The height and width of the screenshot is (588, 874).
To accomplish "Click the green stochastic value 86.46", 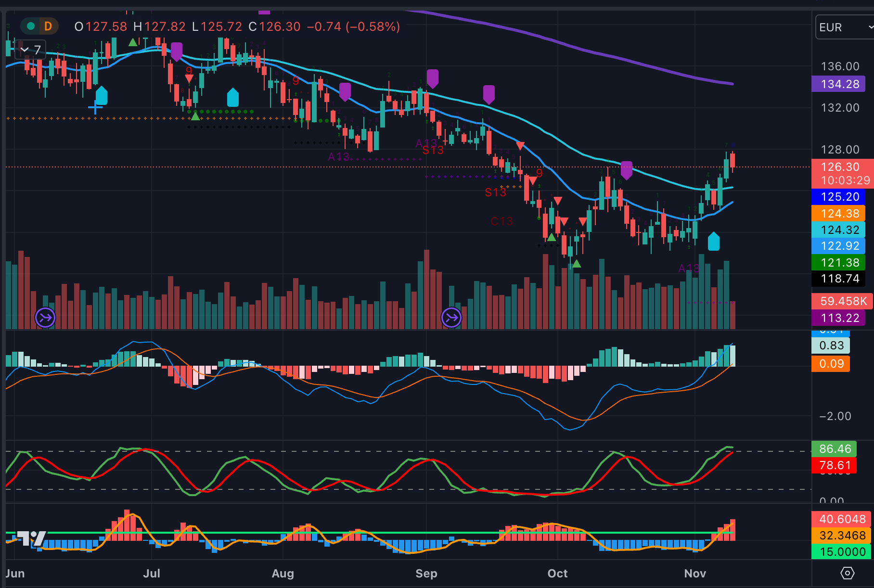I will pos(834,449).
